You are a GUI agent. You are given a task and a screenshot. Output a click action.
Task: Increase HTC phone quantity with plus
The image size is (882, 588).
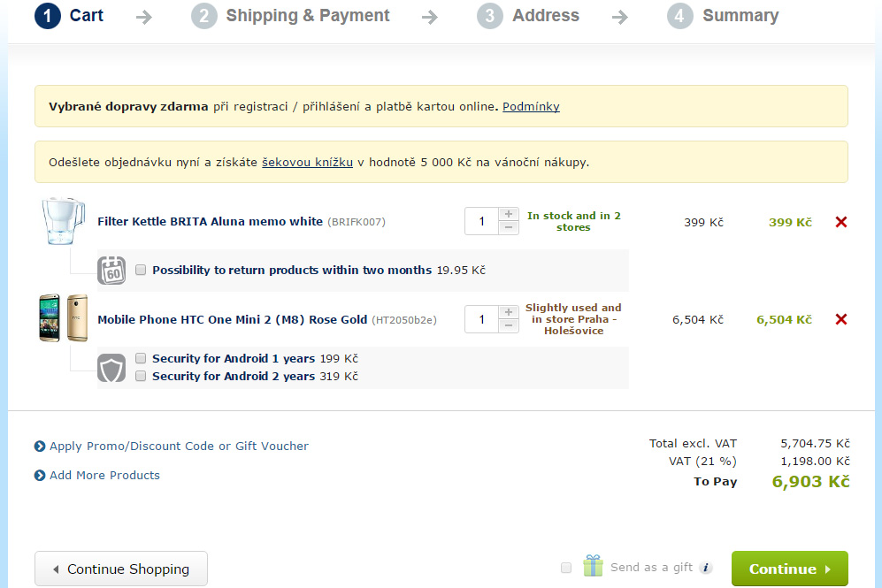[x=509, y=312]
